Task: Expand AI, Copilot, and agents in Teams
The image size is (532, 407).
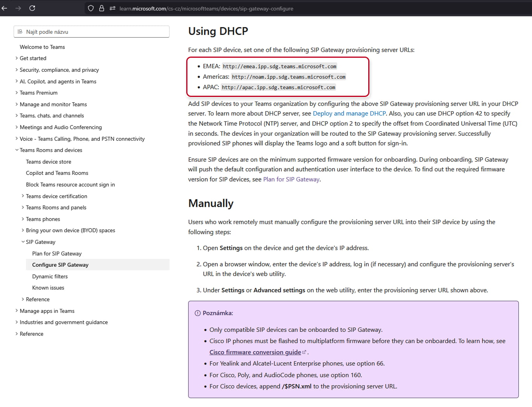Action: [58, 81]
